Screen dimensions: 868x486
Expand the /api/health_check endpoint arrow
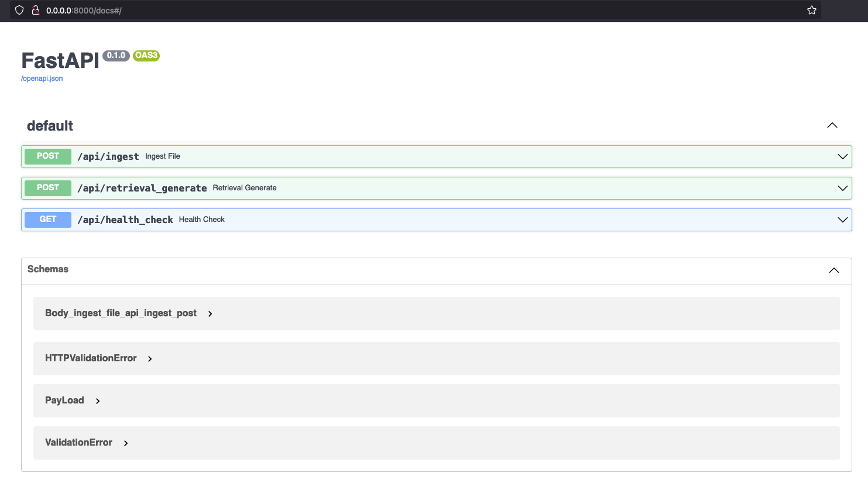(843, 220)
